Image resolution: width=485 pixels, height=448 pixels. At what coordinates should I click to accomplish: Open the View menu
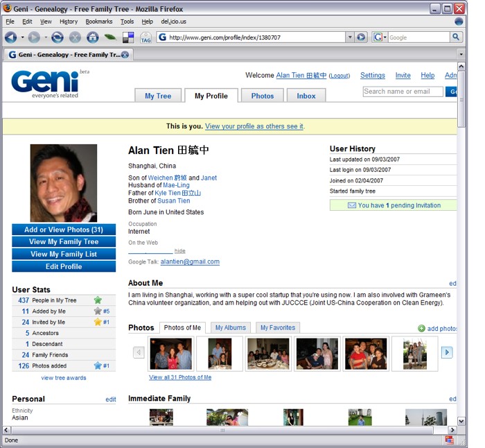coord(46,21)
